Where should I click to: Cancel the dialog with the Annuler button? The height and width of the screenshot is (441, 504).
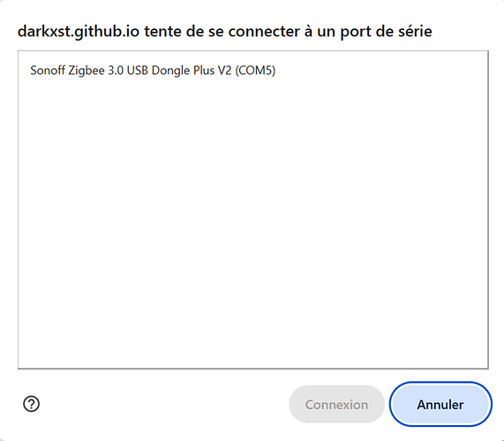click(440, 404)
